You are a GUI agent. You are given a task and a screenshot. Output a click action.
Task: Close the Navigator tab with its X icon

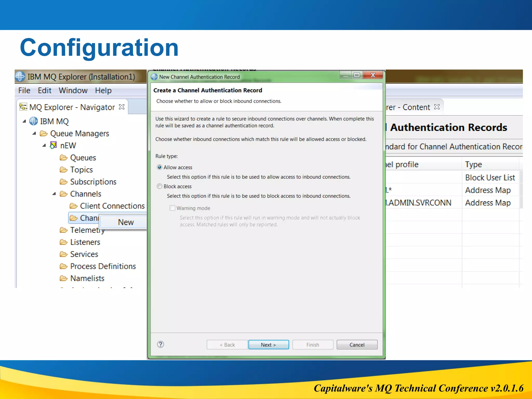click(x=122, y=107)
